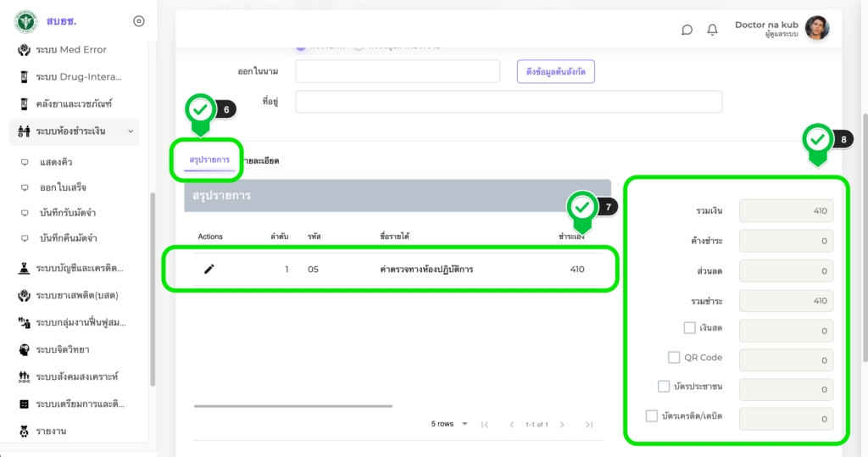
Task: Check the เงินสด checkbox
Action: click(690, 327)
